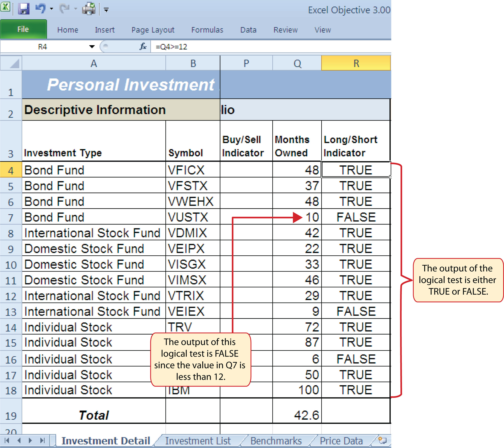The width and height of the screenshot is (504, 448).
Task: Click the Insert Worksheet icon after Price Data
Action: tap(382, 440)
